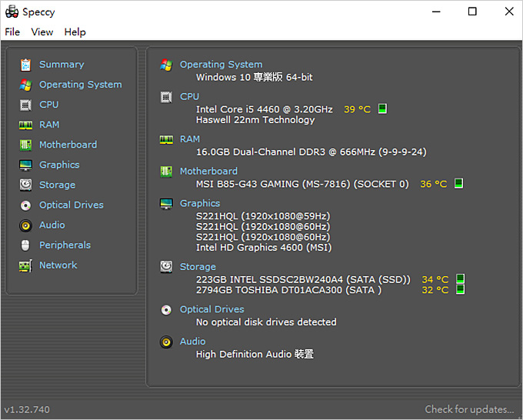Click the Optical Drives disc icon in sidebar
This screenshot has height=420, width=523.
pos(25,205)
